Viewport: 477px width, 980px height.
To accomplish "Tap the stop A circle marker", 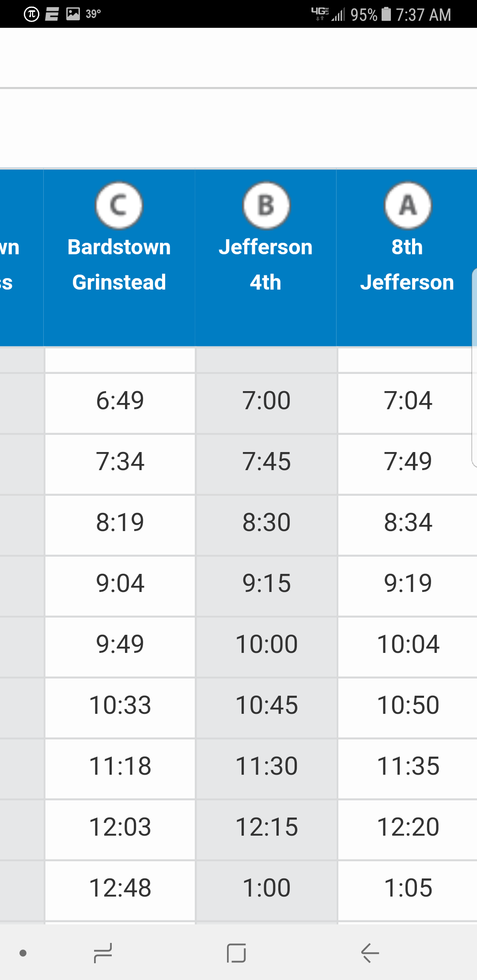I will [408, 205].
